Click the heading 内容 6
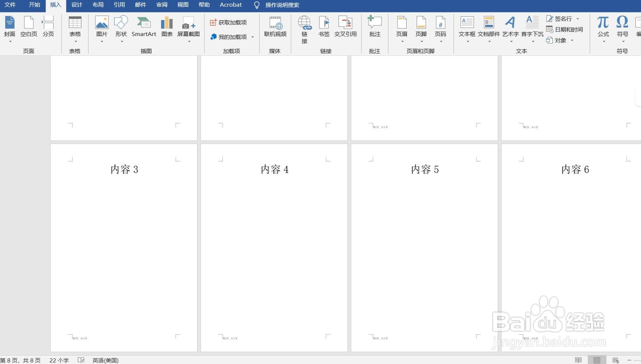Viewport: 641px width, 364px height. 575,169
